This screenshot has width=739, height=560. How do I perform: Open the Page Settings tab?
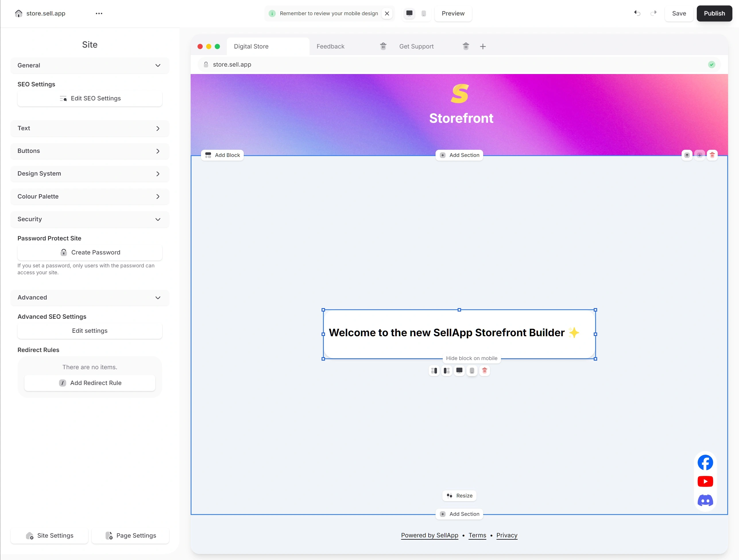[130, 535]
